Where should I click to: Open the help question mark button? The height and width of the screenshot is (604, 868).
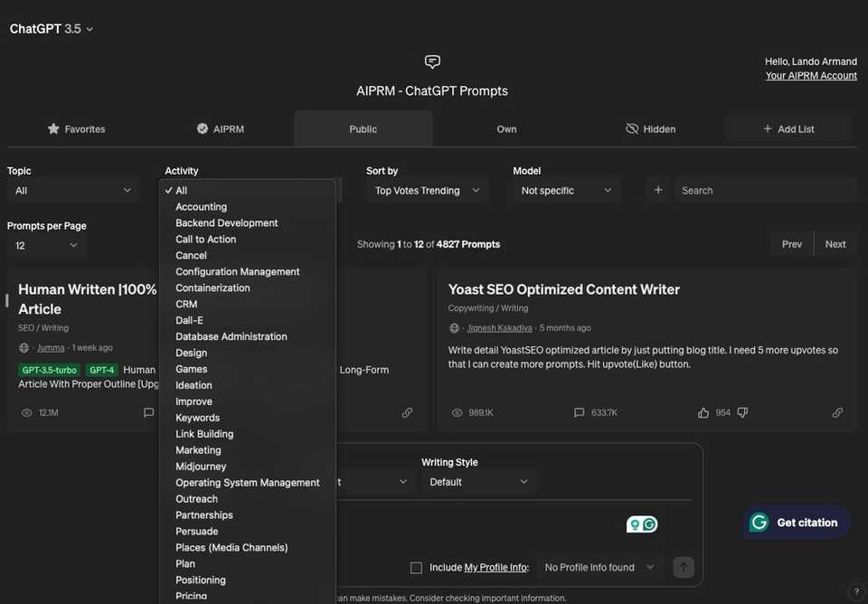click(856, 591)
